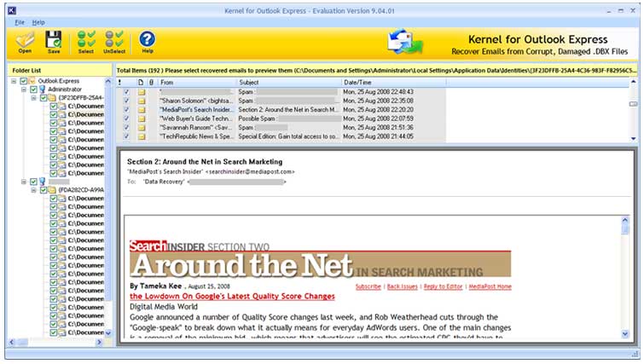644x364 pixels.
Task: Click the priority exclamation column header
Action: (x=120, y=83)
